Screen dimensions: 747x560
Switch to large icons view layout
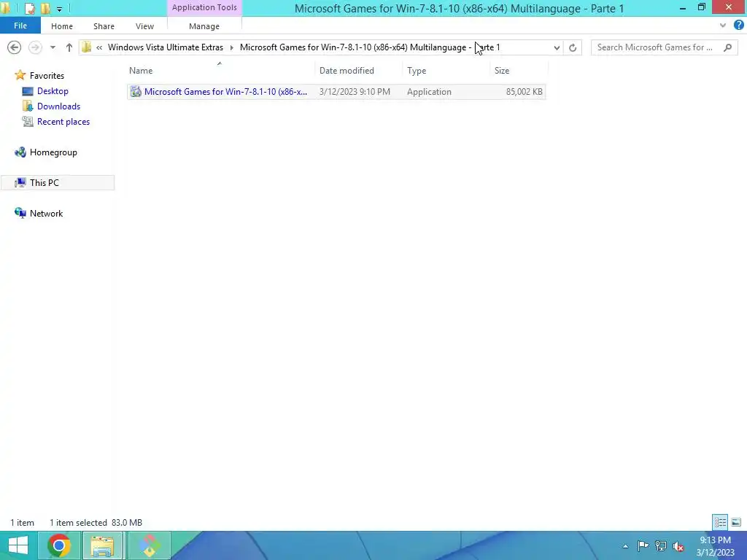(736, 522)
